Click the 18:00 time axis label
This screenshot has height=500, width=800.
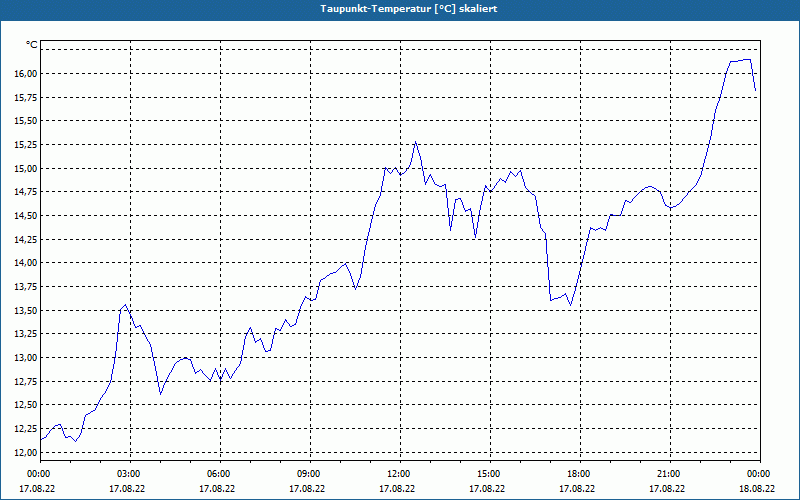[580, 474]
